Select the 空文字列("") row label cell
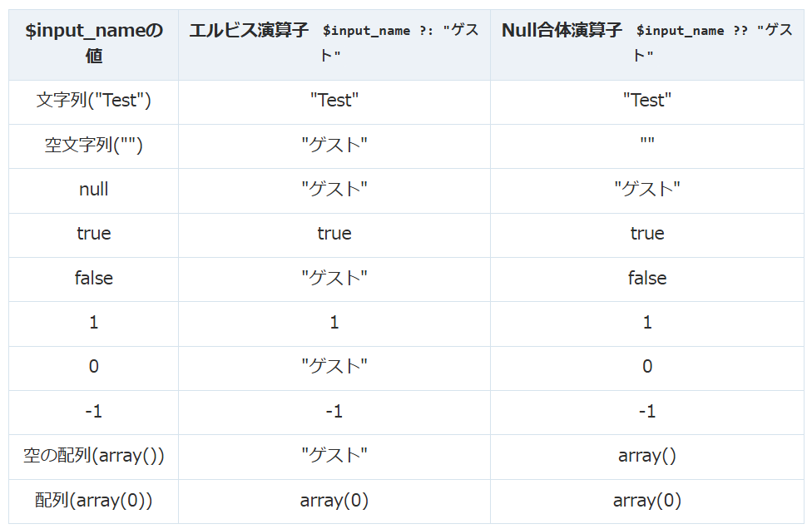Image resolution: width=812 pixels, height=529 pixels. [x=93, y=146]
